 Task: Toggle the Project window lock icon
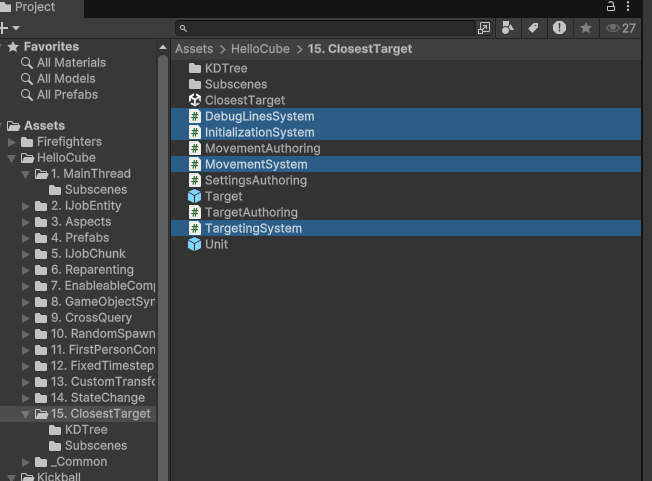611,6
